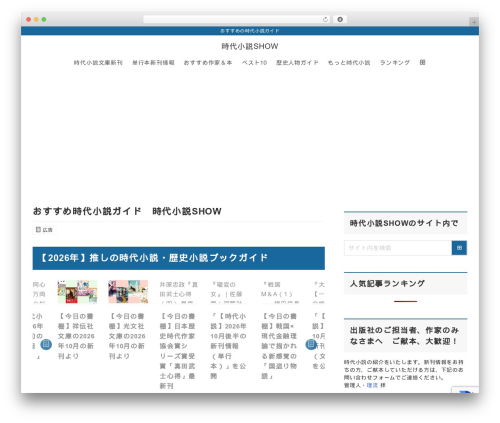Click 『暗殺の女』 image placeholder text
The image size is (500, 423).
click(x=229, y=292)
